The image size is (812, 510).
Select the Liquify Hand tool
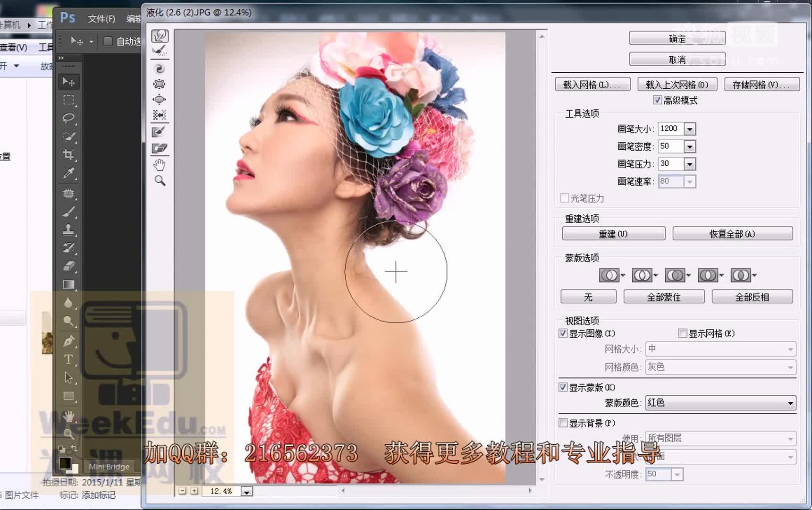(160, 165)
